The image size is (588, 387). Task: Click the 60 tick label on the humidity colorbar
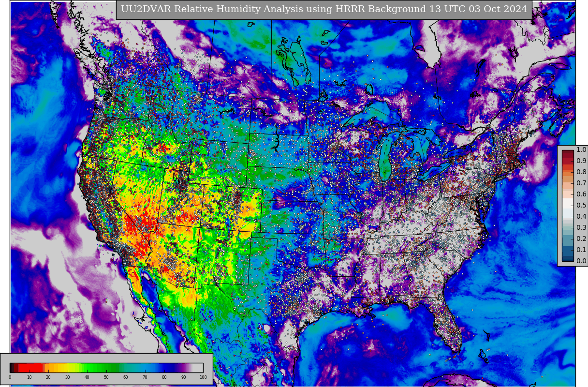tap(126, 377)
